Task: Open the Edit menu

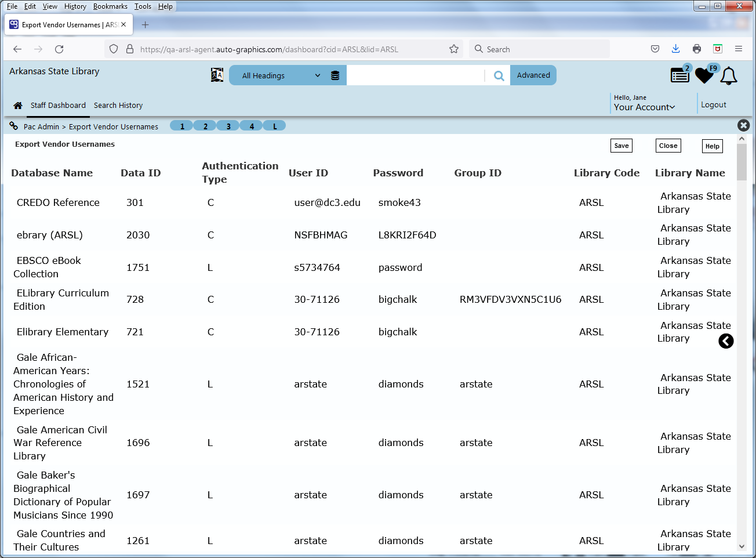Action: point(30,6)
